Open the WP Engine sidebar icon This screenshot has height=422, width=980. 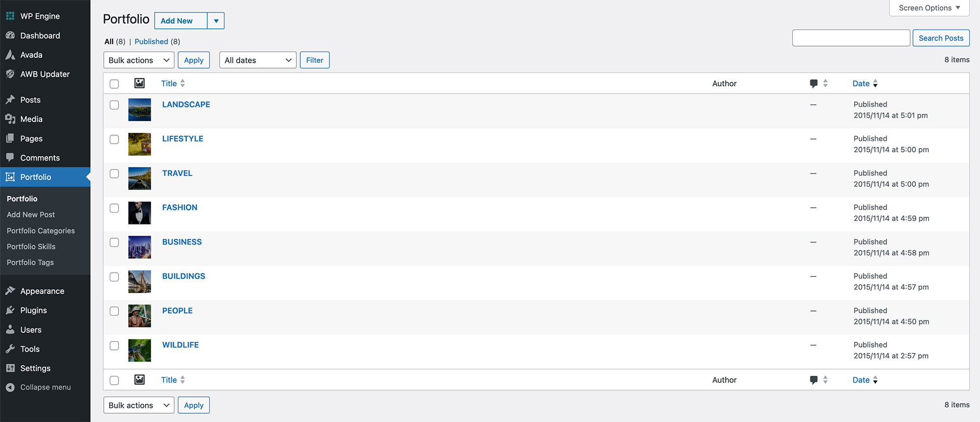tap(10, 16)
